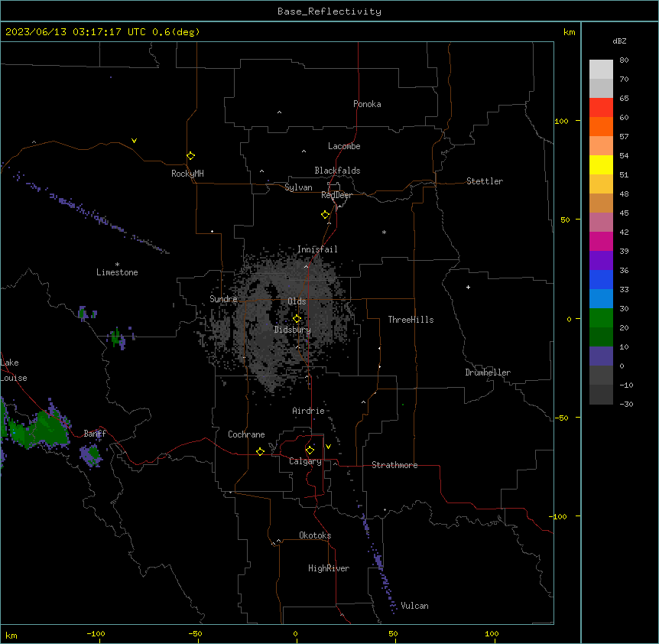
Task: Select the yellow 54 dBZ legend swatch
Action: [x=601, y=164]
